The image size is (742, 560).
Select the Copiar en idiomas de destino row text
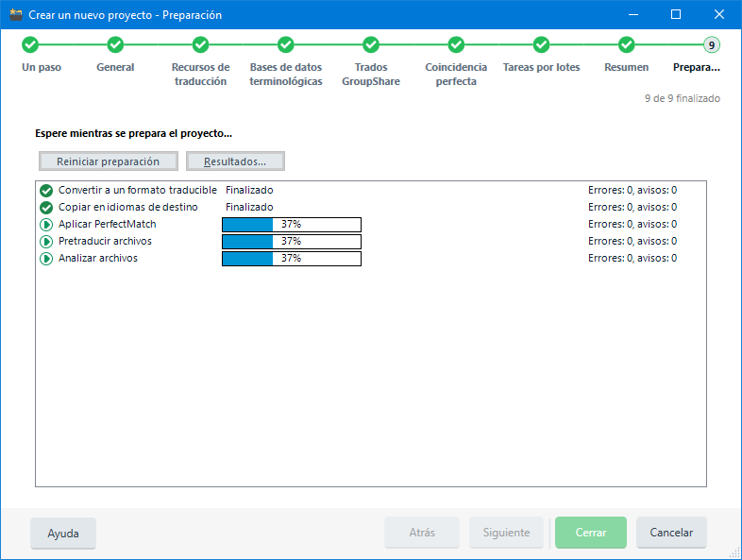click(x=128, y=207)
